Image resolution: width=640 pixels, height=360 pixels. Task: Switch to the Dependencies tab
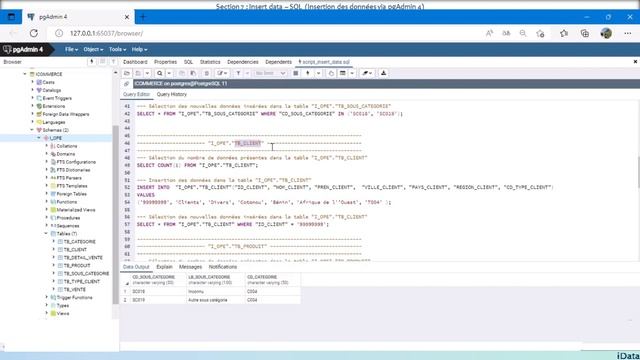click(x=243, y=62)
